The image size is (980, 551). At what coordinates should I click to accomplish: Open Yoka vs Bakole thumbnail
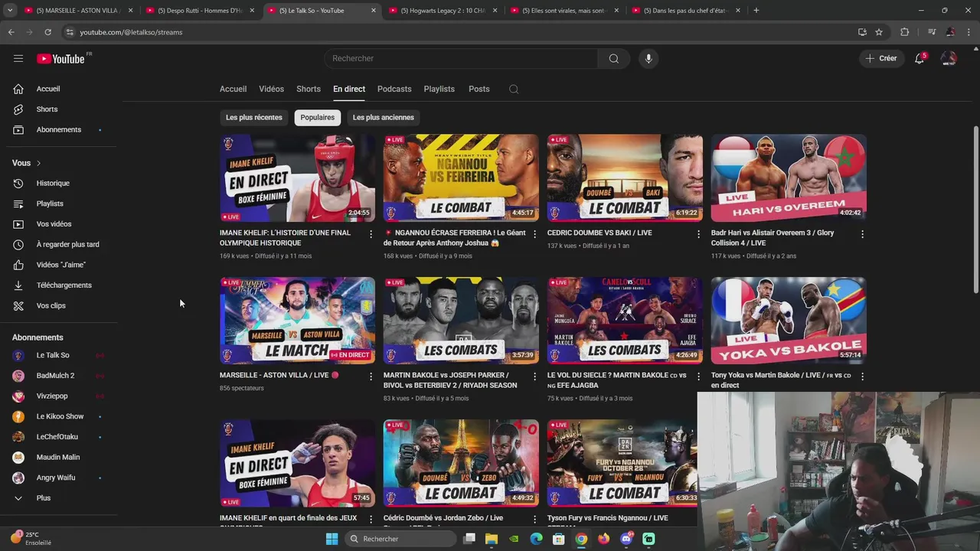coord(789,321)
